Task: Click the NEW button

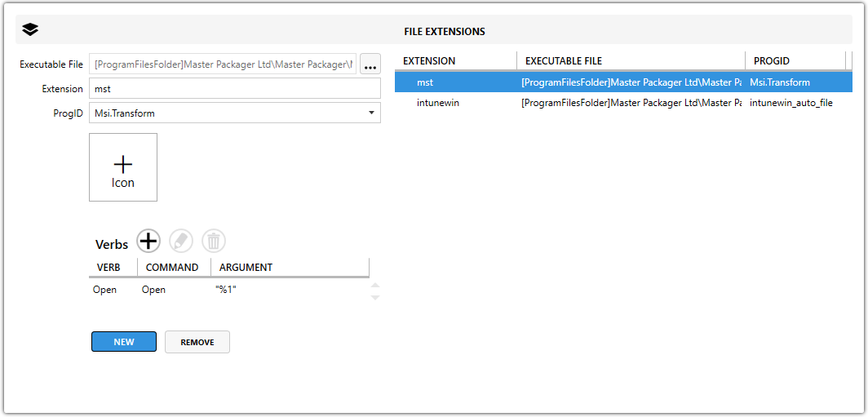Action: 124,342
